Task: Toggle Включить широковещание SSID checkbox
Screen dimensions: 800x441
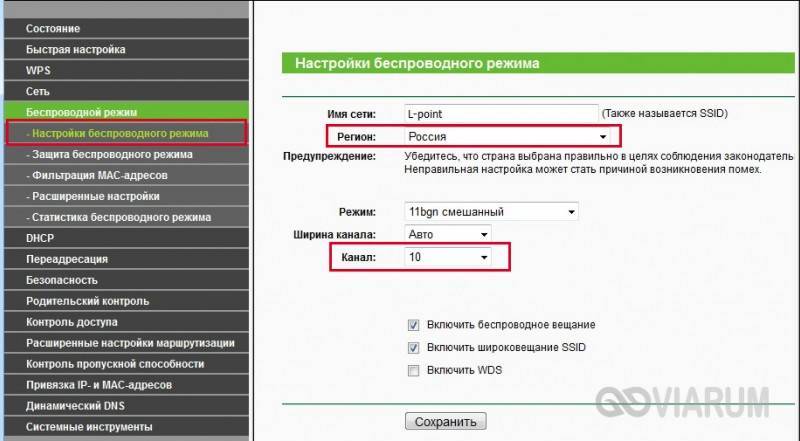Action: [x=413, y=348]
